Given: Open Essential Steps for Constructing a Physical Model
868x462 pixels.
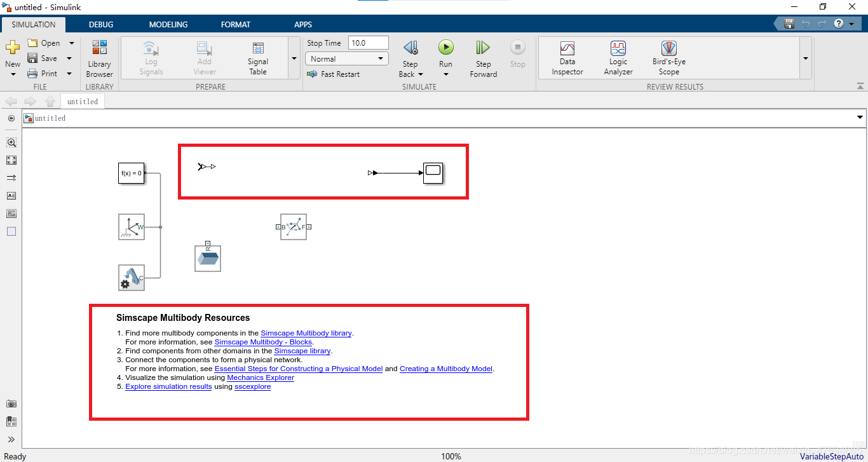Looking at the screenshot, I should point(299,369).
